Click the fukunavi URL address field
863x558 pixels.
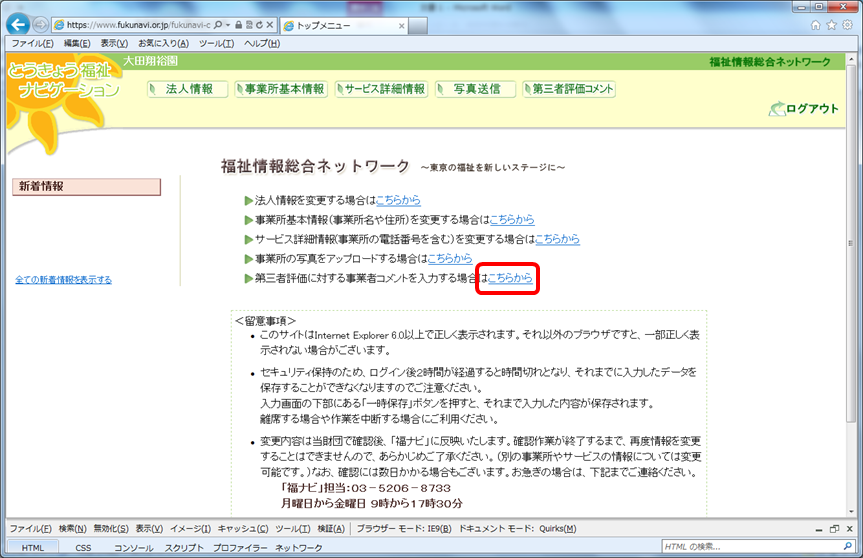pos(138,25)
